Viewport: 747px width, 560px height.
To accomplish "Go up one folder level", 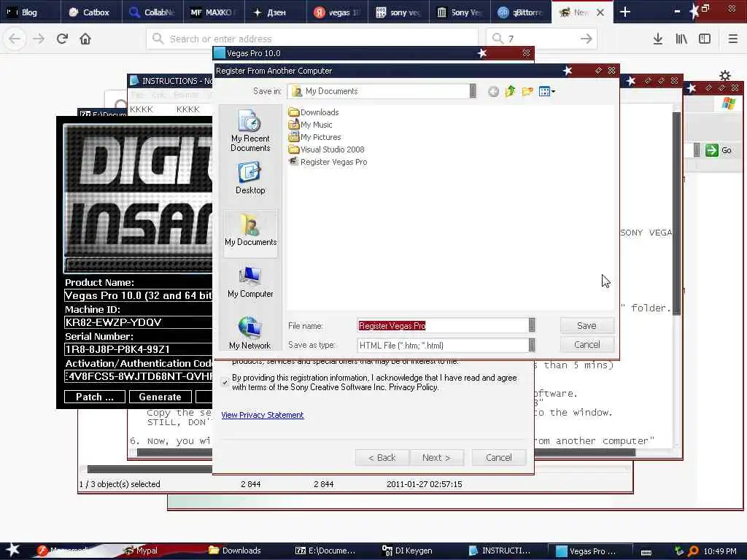I will (x=510, y=91).
